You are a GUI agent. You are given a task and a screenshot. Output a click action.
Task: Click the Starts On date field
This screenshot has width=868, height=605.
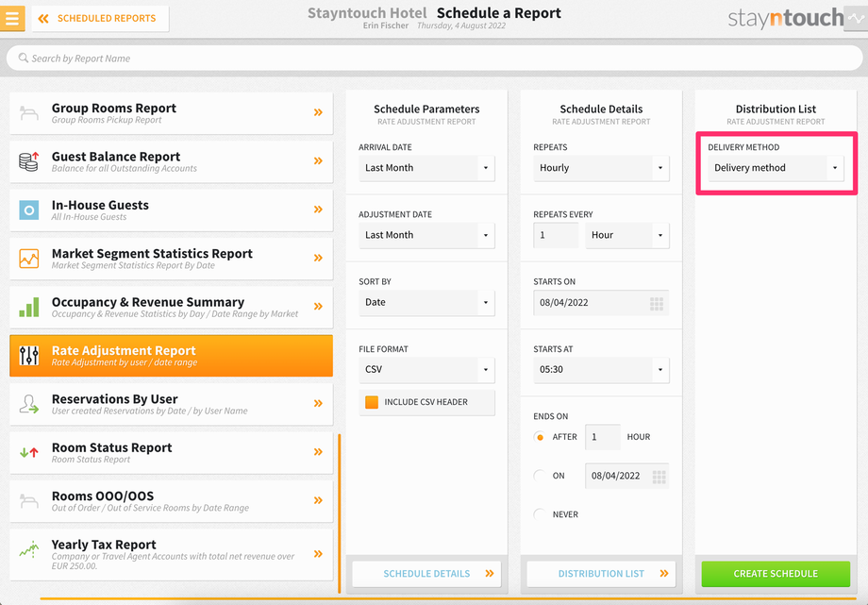[601, 302]
